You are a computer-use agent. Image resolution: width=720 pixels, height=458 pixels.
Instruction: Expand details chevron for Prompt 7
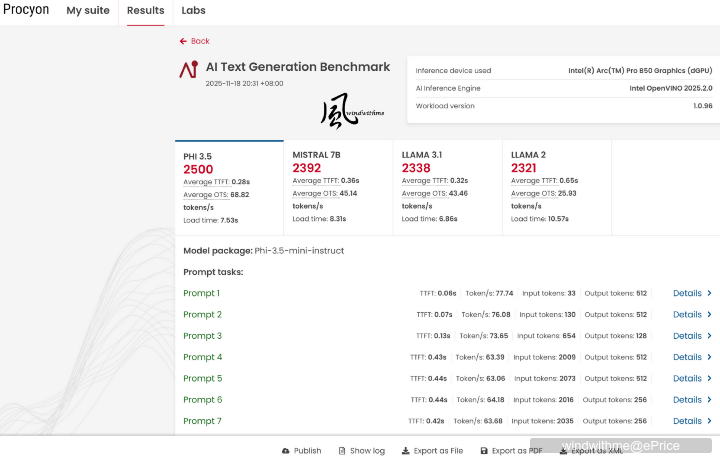point(709,421)
